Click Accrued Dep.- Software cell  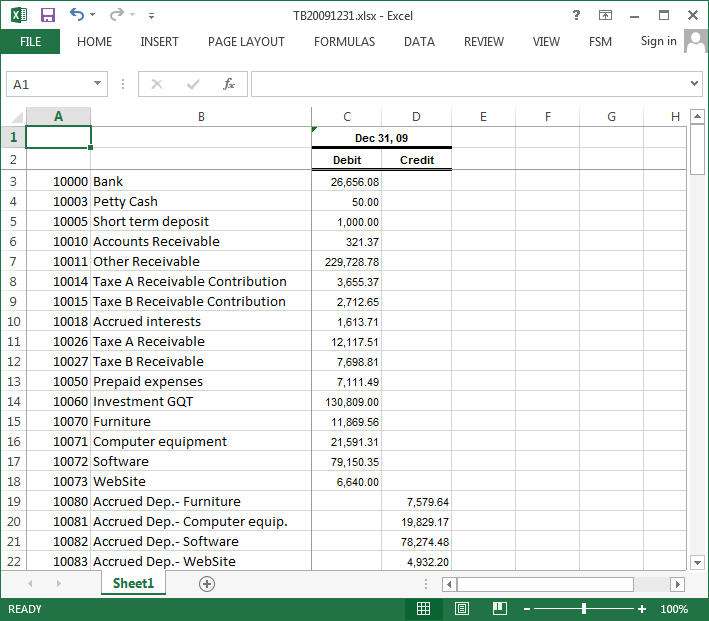click(x=201, y=541)
